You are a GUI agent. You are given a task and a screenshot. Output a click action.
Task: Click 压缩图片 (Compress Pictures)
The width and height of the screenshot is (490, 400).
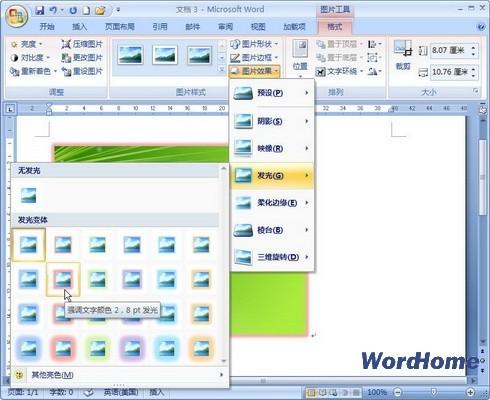coord(82,44)
